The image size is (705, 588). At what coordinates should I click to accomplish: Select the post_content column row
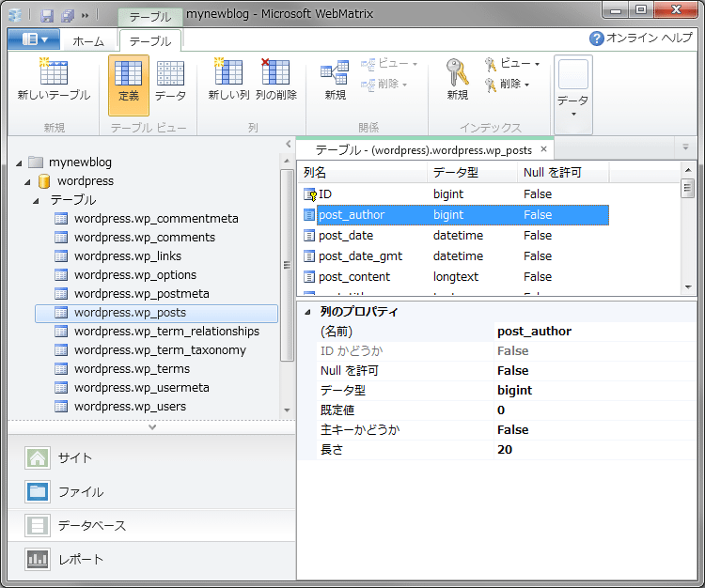tap(456, 277)
